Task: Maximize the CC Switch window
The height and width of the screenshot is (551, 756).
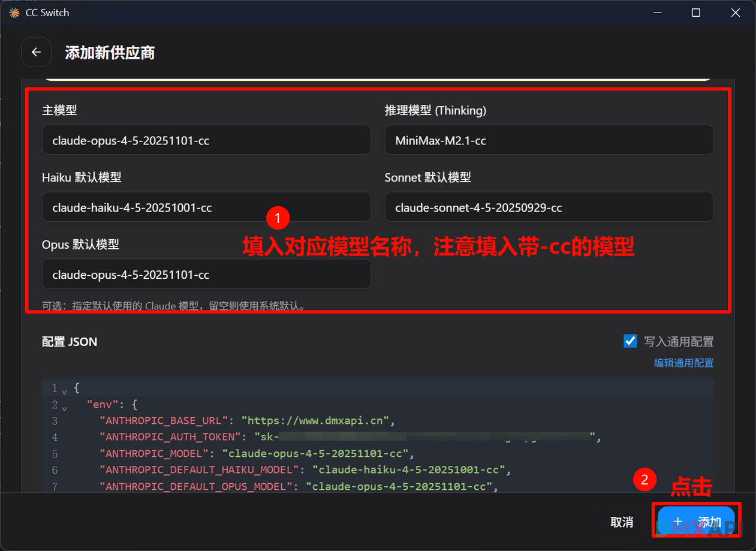Action: pos(696,13)
